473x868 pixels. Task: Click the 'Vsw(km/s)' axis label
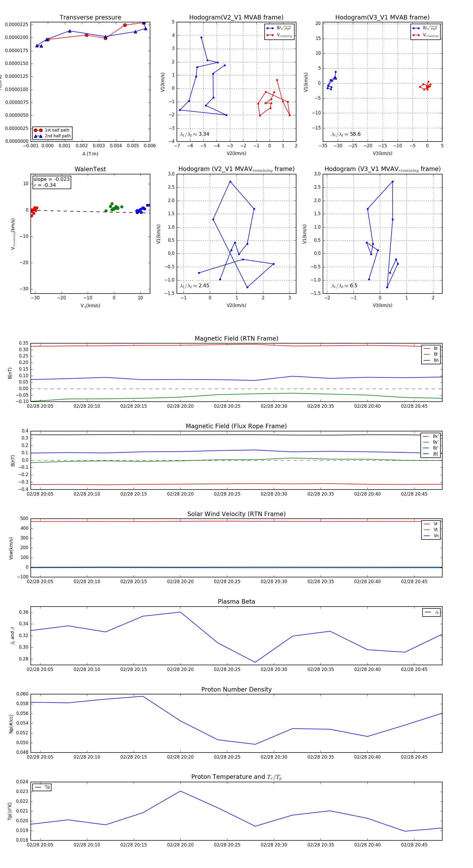11,548
